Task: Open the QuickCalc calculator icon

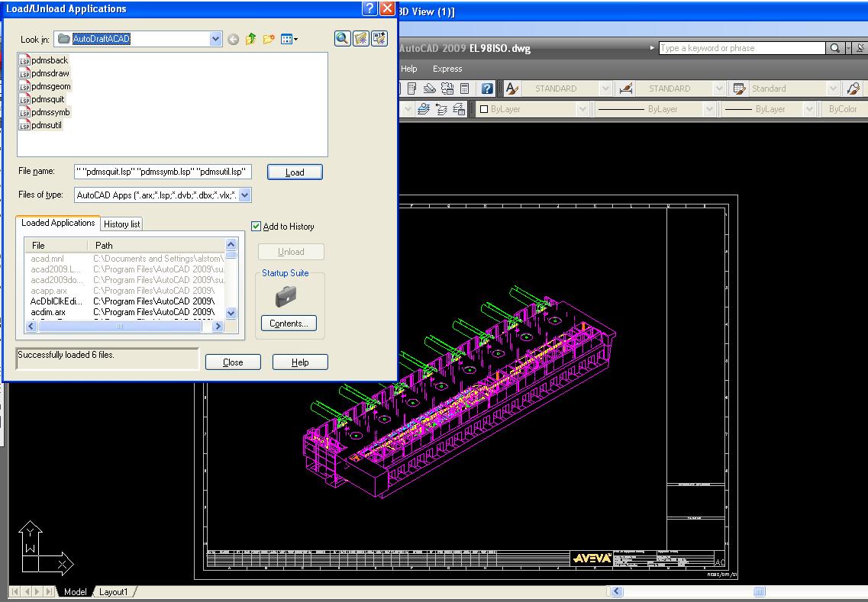Action: (464, 89)
